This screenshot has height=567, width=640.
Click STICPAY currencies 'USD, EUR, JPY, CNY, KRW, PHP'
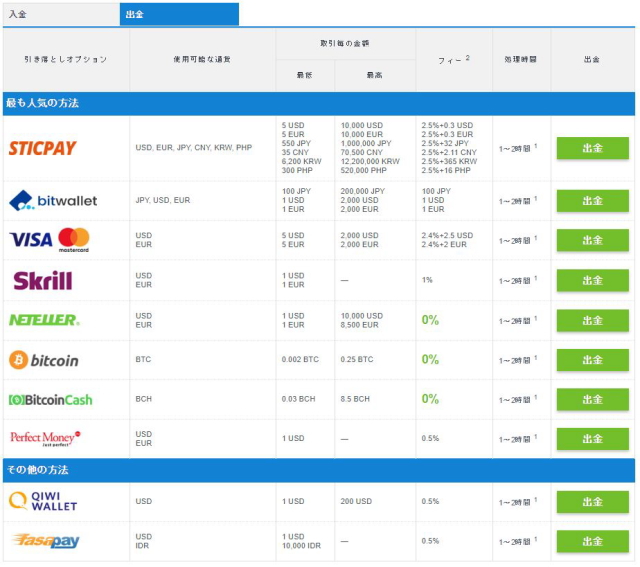(x=194, y=147)
